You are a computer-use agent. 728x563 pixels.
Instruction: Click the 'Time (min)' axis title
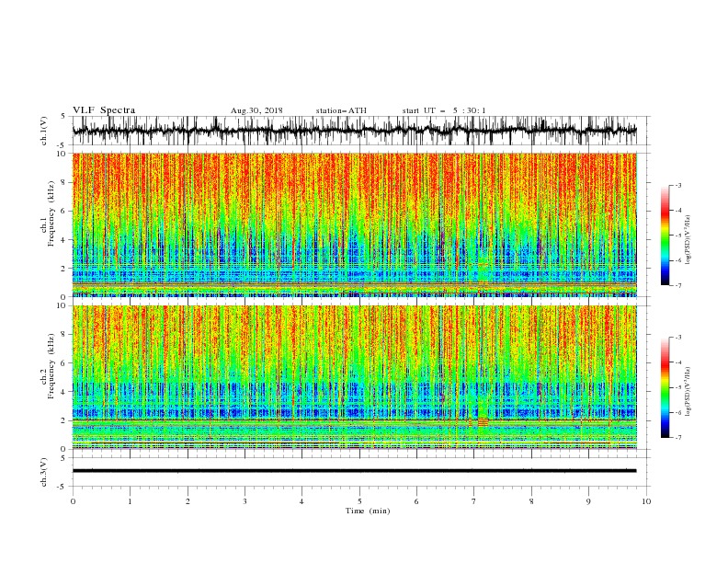(368, 511)
